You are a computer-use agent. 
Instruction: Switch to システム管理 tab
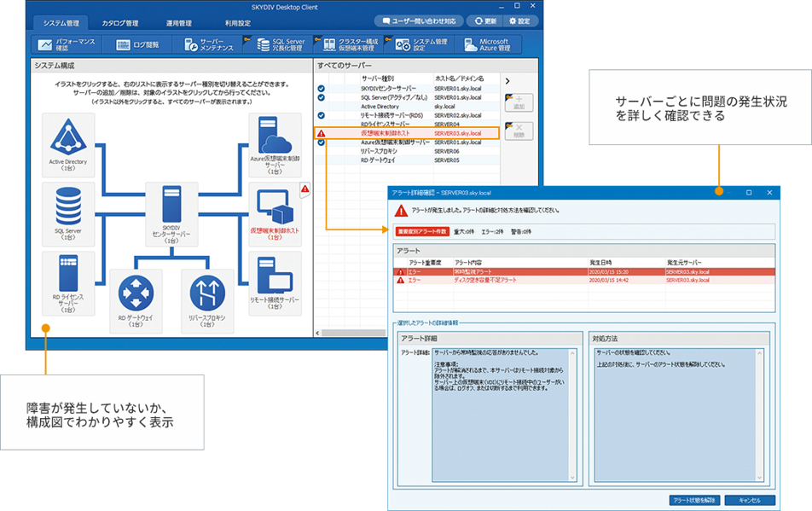[61, 23]
